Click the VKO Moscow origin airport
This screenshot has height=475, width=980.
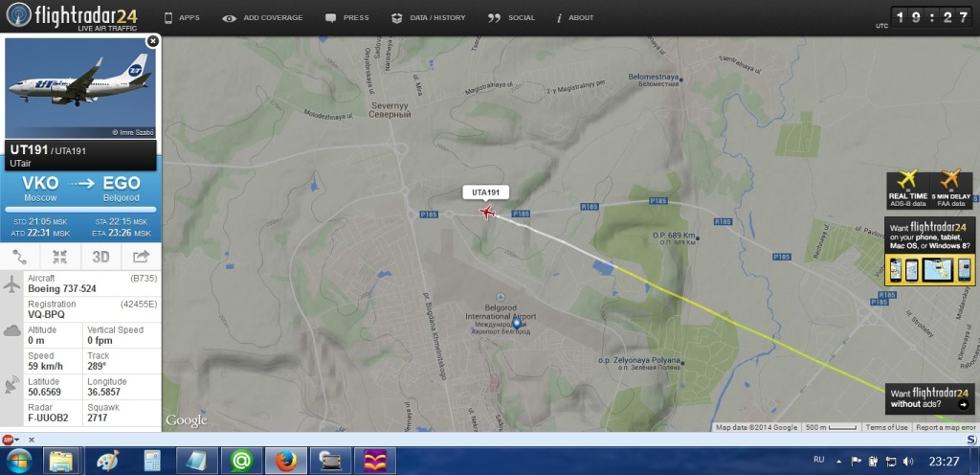40,188
